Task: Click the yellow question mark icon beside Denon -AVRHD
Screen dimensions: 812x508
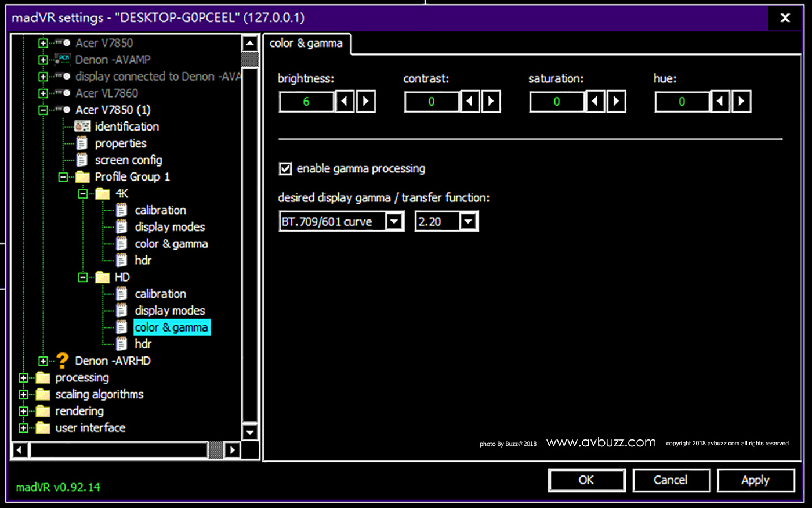Action: point(63,361)
